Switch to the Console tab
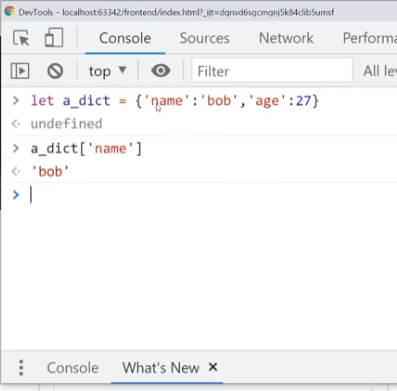This screenshot has width=397, height=391. click(x=125, y=38)
